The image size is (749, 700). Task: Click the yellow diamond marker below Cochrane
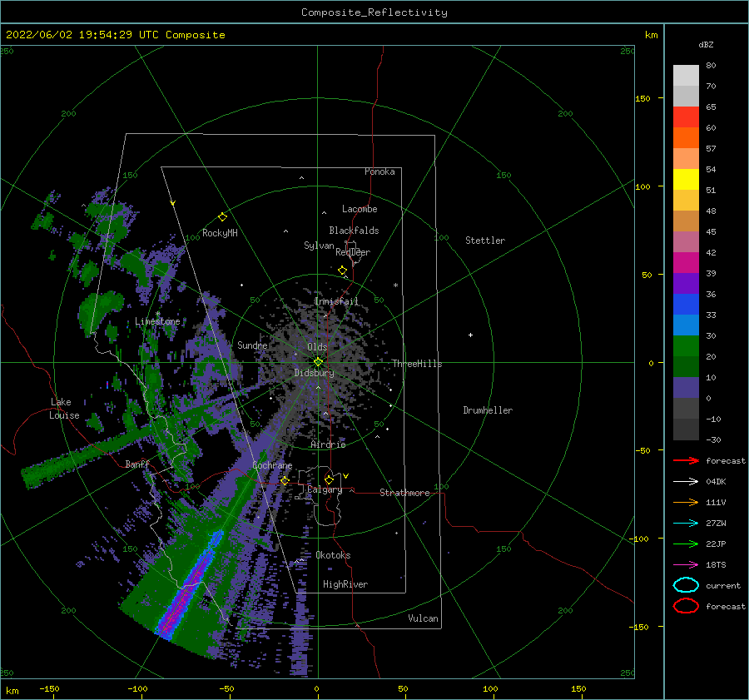click(285, 480)
